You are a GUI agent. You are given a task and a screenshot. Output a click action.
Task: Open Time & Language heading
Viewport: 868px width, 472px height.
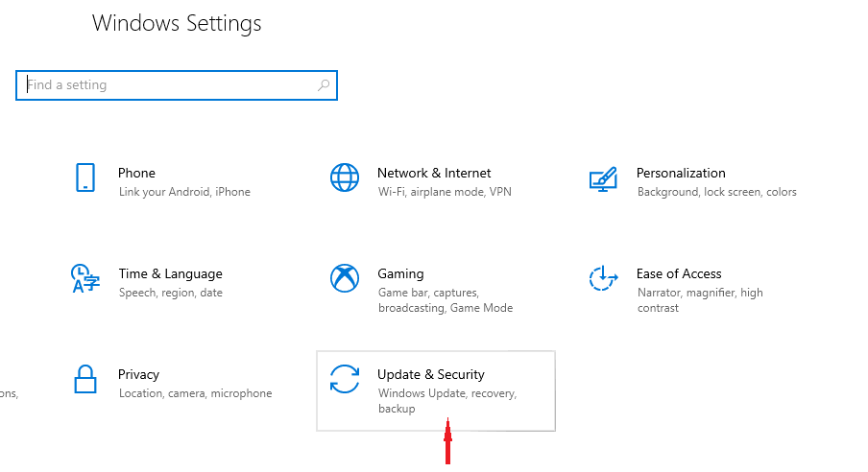pos(170,273)
